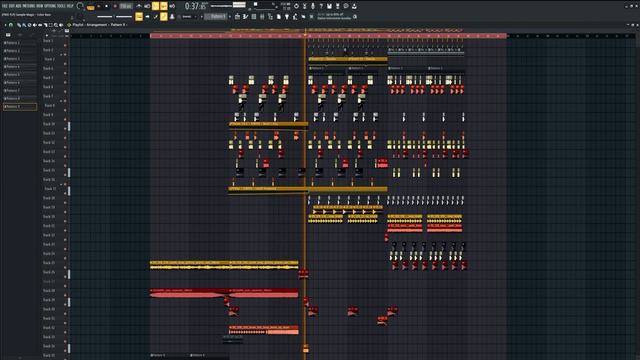This screenshot has width=640, height=360.
Task: Open Pattern 9 breadcrumb in playlist title
Action: click(118, 25)
